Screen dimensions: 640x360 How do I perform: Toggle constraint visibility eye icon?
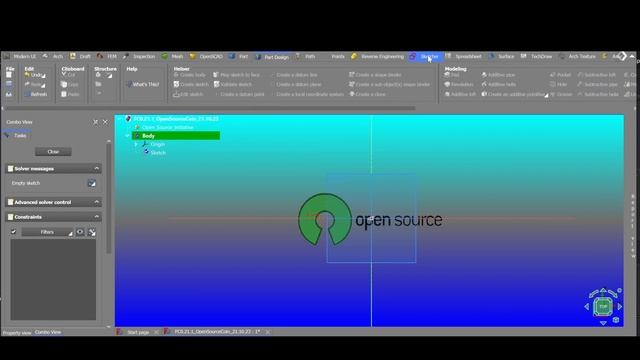(x=80, y=232)
